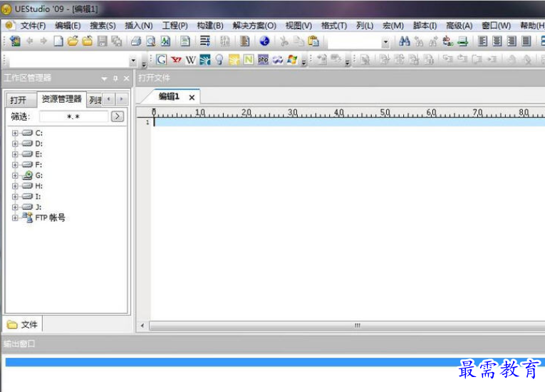Close the 编辑1 tab
The width and height of the screenshot is (545, 392).
click(192, 98)
